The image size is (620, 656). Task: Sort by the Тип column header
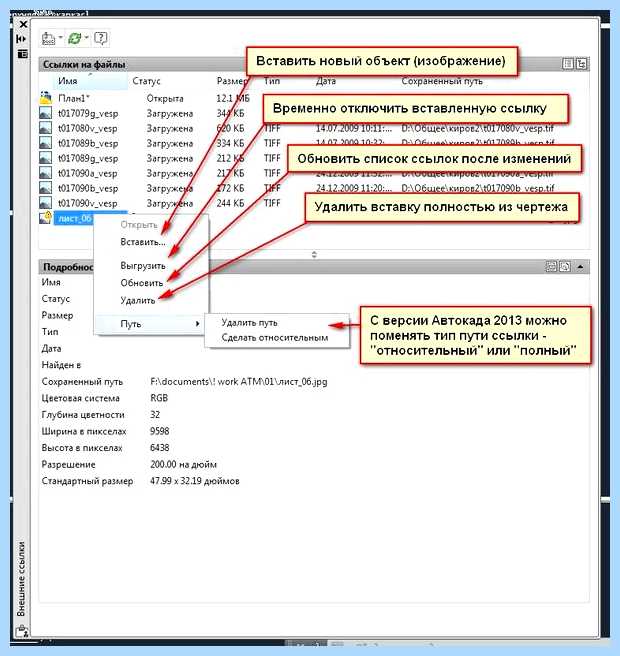coord(272,81)
